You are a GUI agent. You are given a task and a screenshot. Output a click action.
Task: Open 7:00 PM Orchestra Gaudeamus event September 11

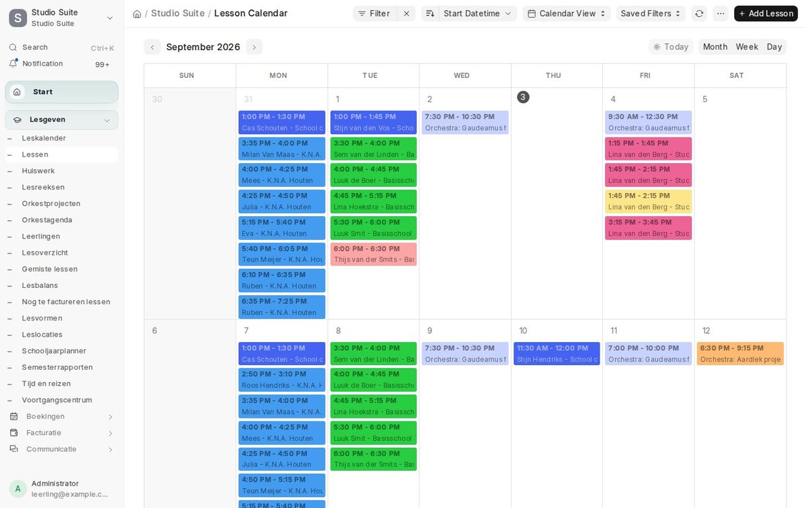coord(648,354)
